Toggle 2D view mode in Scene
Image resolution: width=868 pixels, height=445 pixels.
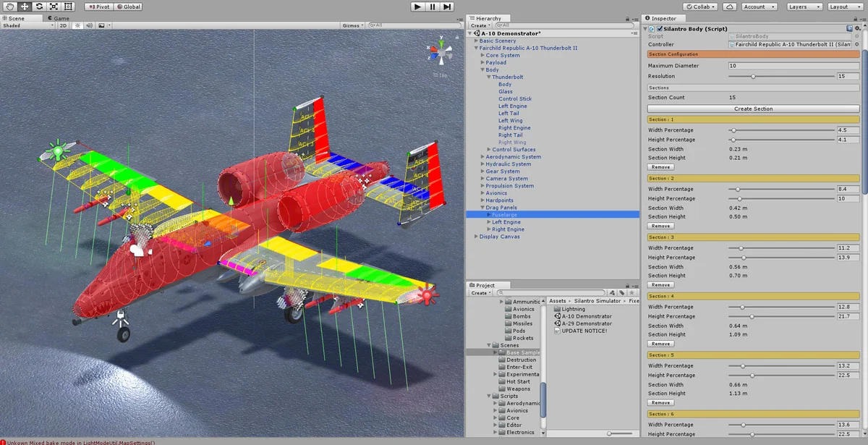63,25
